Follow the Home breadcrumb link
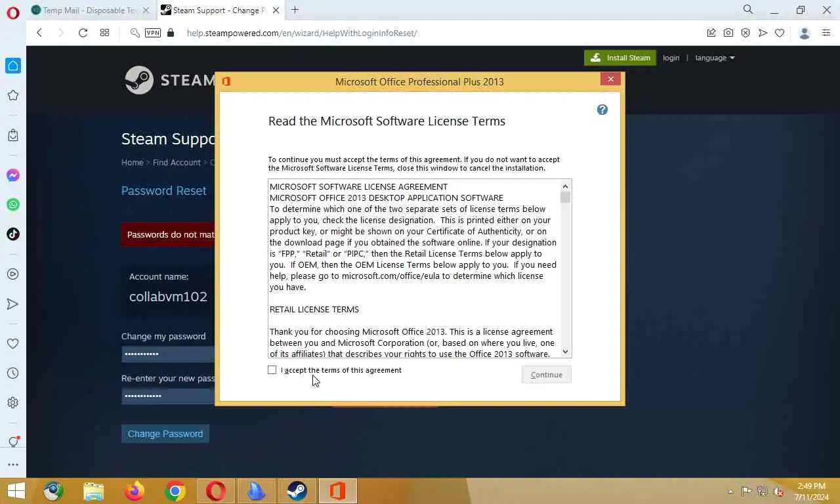Screen dimensions: 840x504 (x=132, y=162)
